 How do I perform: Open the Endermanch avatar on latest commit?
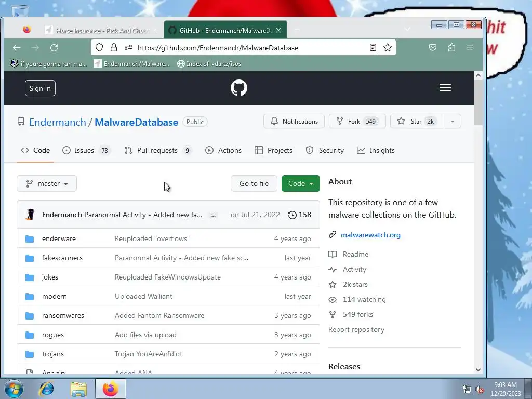click(x=30, y=215)
